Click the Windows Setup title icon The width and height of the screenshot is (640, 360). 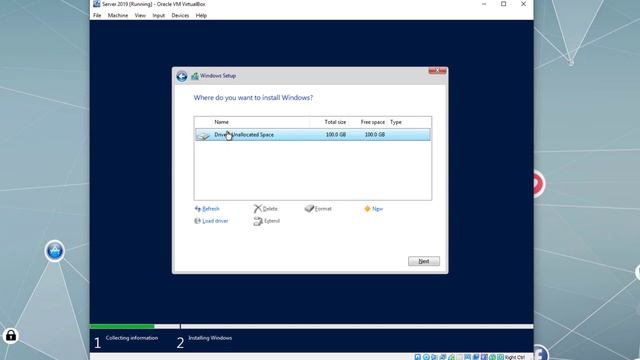195,76
